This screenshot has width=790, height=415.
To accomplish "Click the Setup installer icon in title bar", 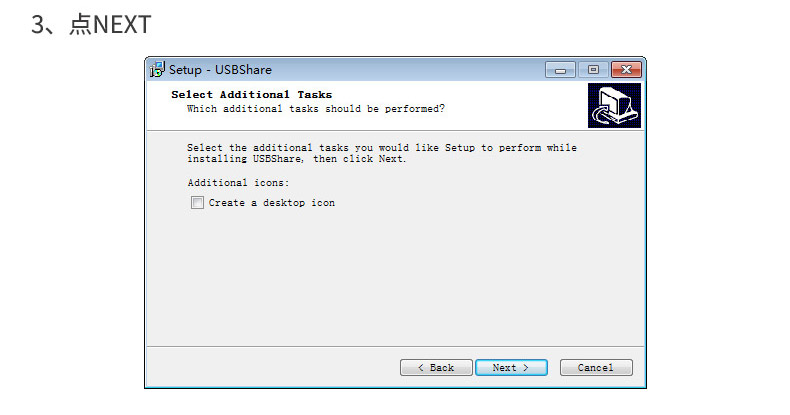I will pos(157,70).
